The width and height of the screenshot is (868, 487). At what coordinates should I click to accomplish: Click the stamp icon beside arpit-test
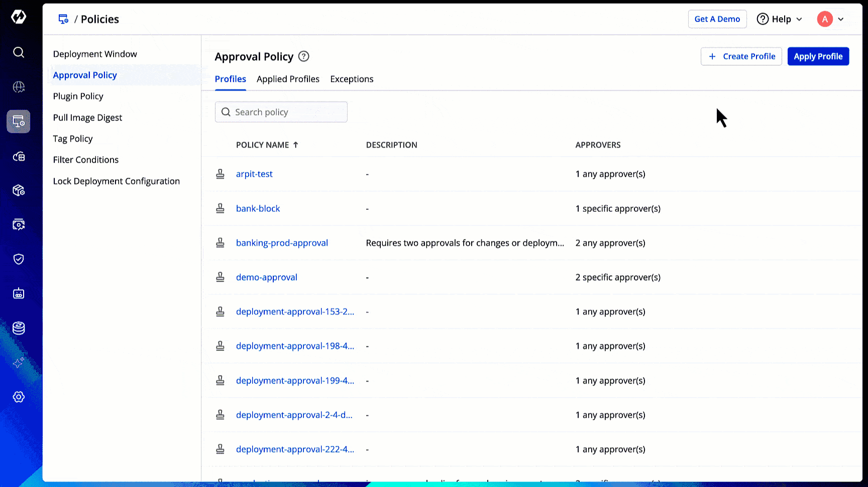point(220,174)
